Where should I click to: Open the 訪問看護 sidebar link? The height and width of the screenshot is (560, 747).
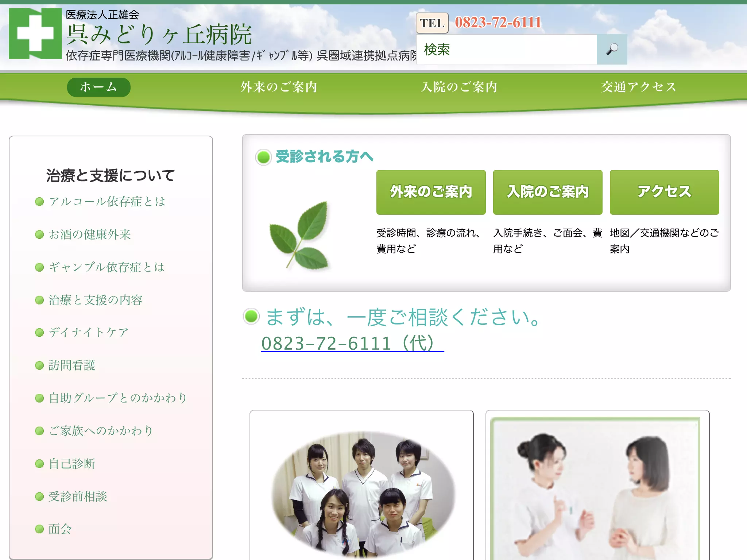(x=72, y=365)
